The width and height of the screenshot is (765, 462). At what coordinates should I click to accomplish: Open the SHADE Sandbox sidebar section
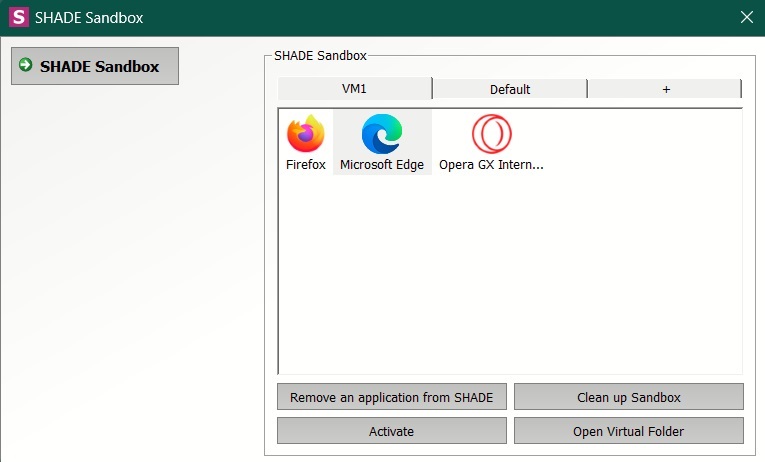95,66
